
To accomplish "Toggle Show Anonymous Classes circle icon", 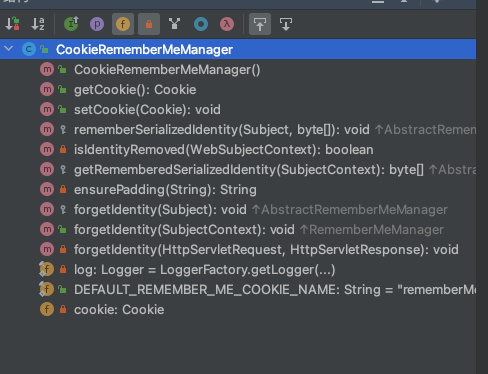I will tap(201, 24).
